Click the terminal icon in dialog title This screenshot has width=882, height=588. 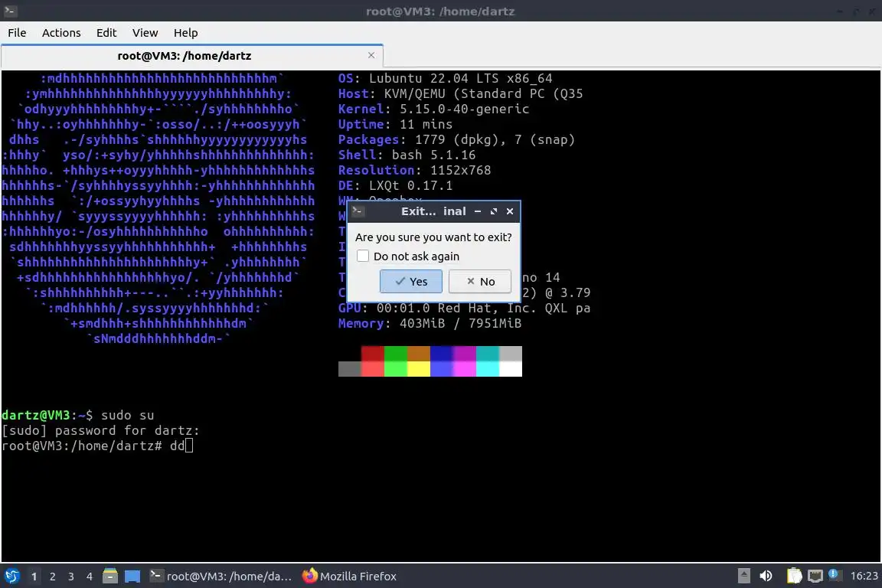pos(358,211)
